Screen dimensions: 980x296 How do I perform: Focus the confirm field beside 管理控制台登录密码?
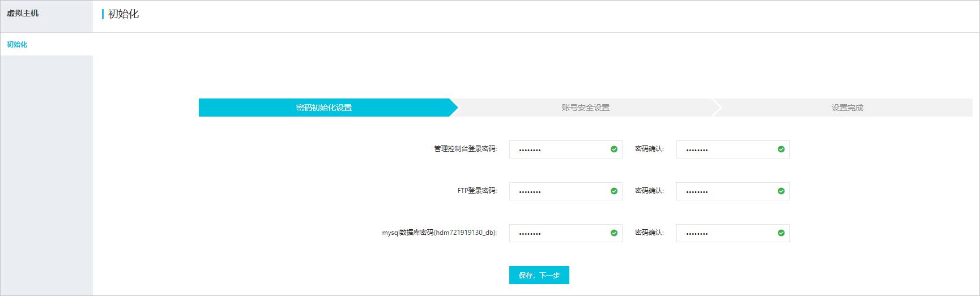[x=725, y=149]
